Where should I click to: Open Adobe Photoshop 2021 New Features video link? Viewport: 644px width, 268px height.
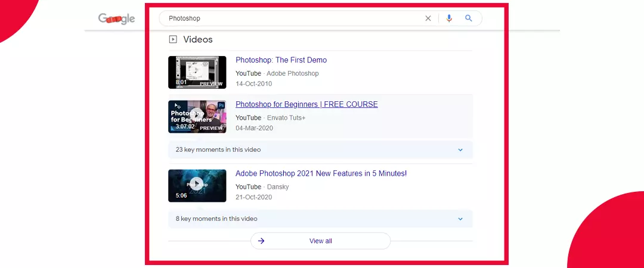(321, 174)
